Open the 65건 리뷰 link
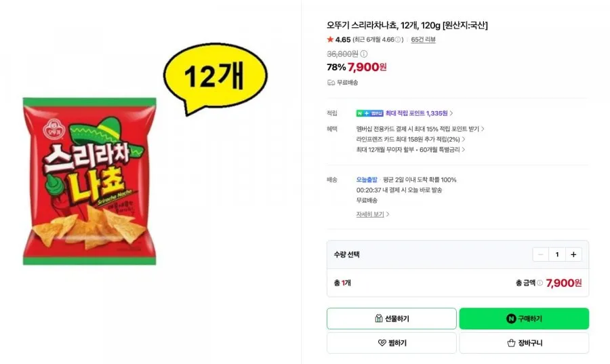The image size is (610, 364). click(x=423, y=40)
